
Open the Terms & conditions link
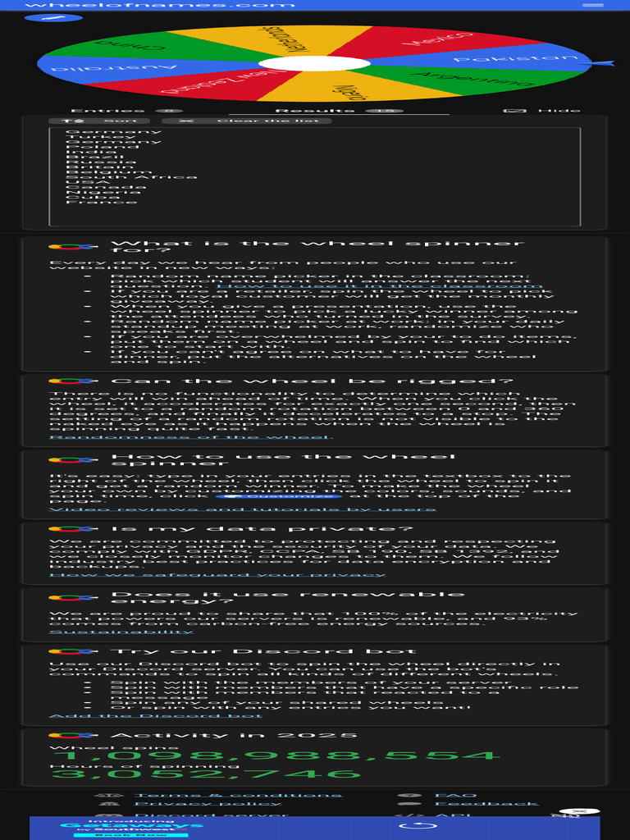coord(238,796)
